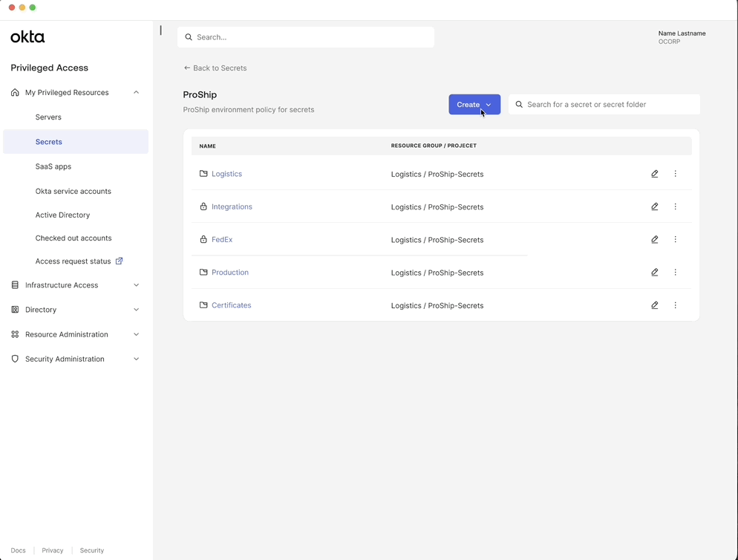The image size is (738, 560).
Task: Open SaaS apps in sidebar
Action: (53, 166)
